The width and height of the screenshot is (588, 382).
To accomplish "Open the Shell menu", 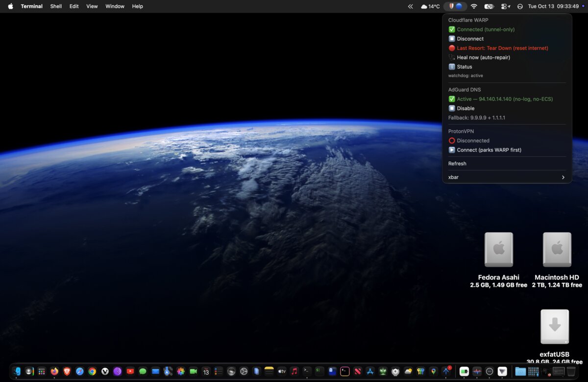I will (x=56, y=6).
